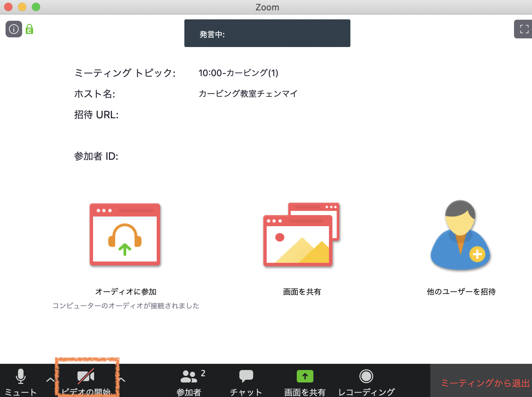This screenshot has width=532, height=397.
Task: Click the green encryption lock icon
Action: [30, 29]
